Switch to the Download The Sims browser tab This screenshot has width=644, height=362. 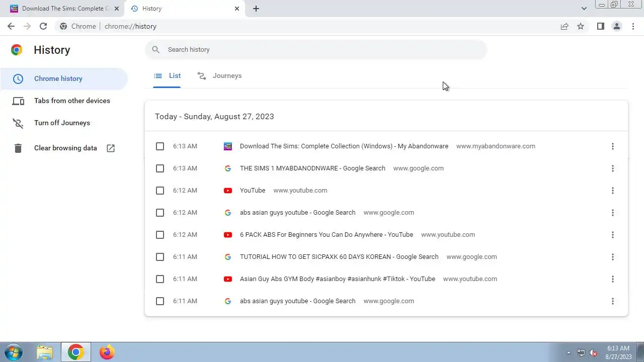(x=64, y=9)
